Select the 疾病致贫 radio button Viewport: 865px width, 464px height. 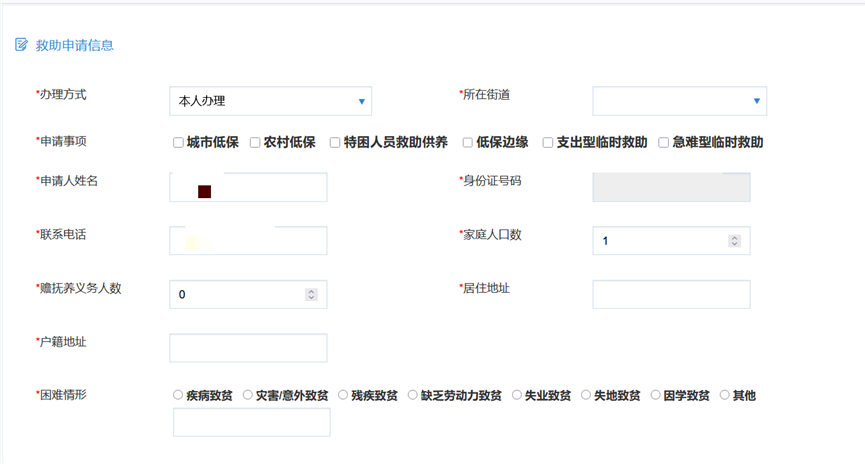click(x=178, y=395)
